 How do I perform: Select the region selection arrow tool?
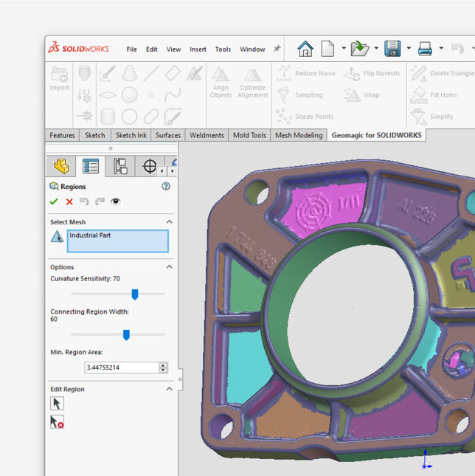57,404
